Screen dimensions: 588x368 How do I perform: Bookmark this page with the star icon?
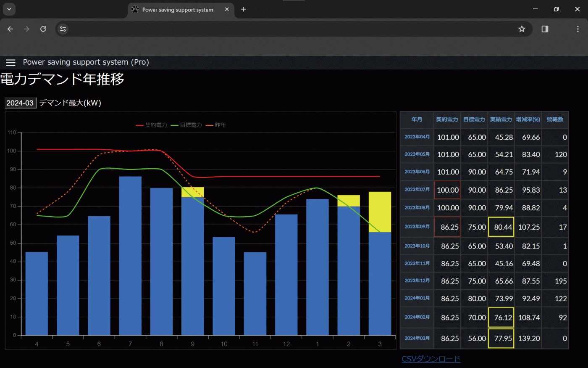pos(522,29)
